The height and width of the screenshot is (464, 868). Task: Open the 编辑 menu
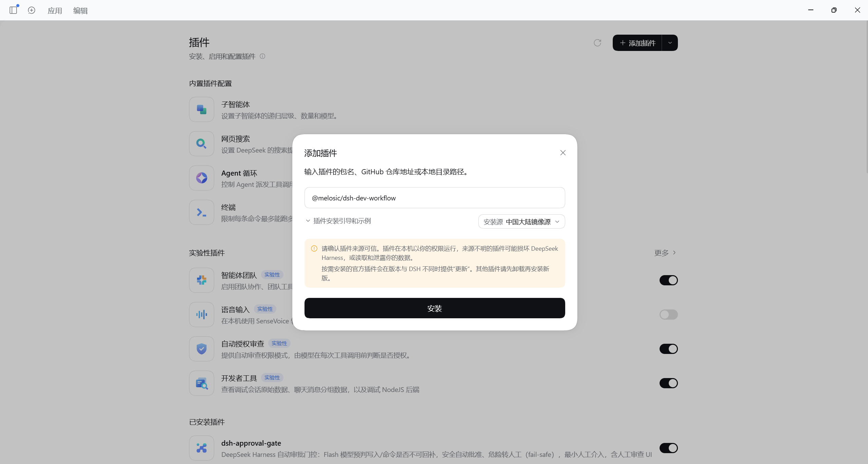[80, 11]
